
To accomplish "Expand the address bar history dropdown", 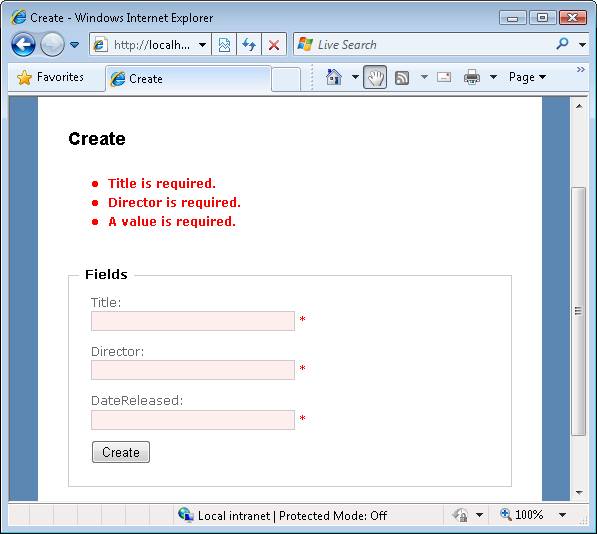I will 203,45.
